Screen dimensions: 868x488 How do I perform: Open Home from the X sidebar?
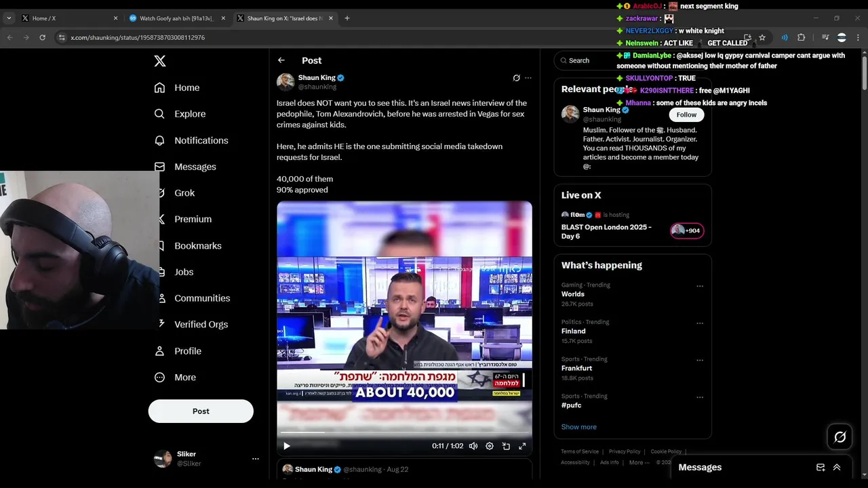click(x=177, y=87)
